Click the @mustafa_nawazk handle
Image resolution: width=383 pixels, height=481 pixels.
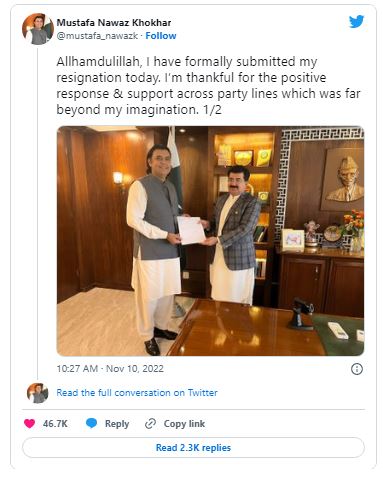(x=97, y=36)
